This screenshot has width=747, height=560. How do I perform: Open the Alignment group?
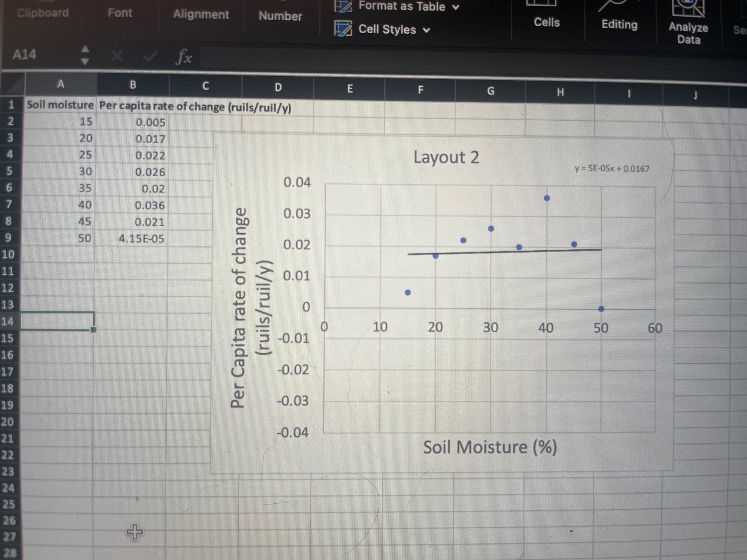click(201, 14)
